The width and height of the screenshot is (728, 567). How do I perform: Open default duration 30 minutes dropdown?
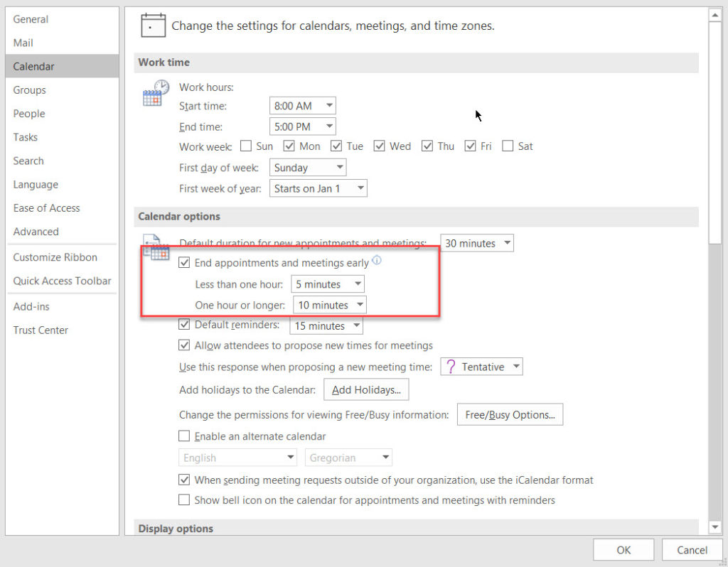476,243
